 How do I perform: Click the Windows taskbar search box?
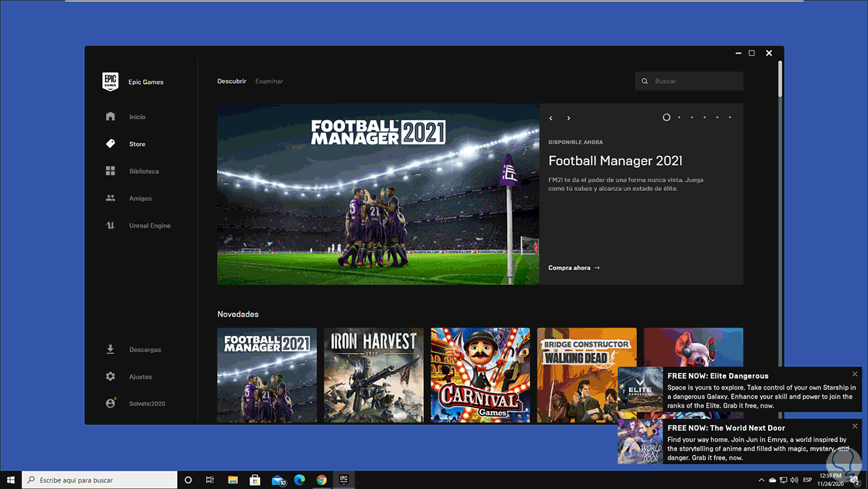(x=100, y=480)
